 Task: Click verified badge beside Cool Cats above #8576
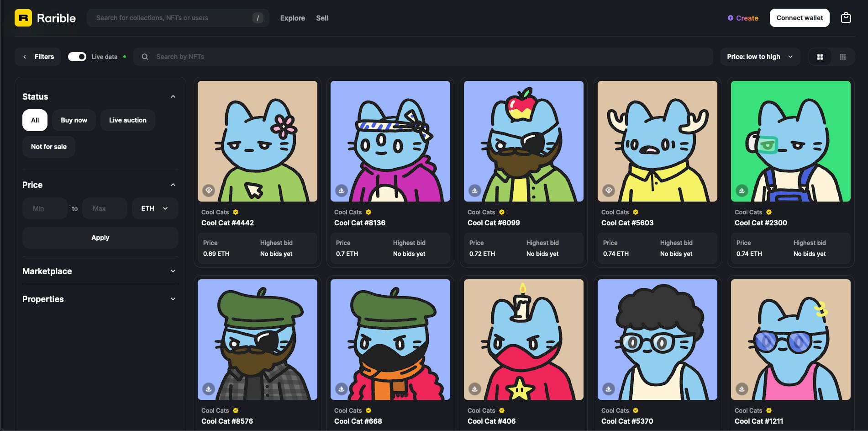[x=236, y=410]
